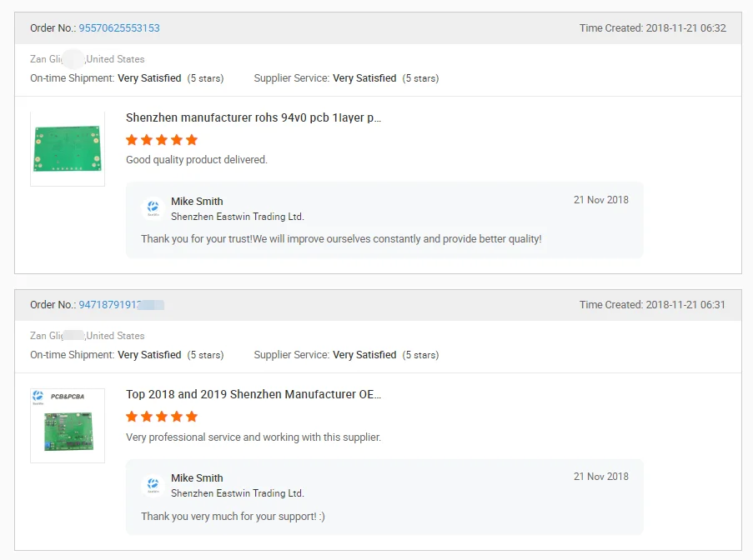Click Shenzhen Eastwin Trading Ltd. in second reply
Image resolution: width=753 pixels, height=560 pixels.
click(x=238, y=493)
